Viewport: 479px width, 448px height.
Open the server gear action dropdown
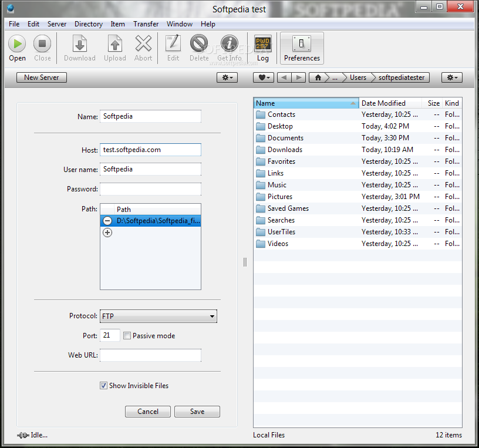pyautogui.click(x=227, y=78)
